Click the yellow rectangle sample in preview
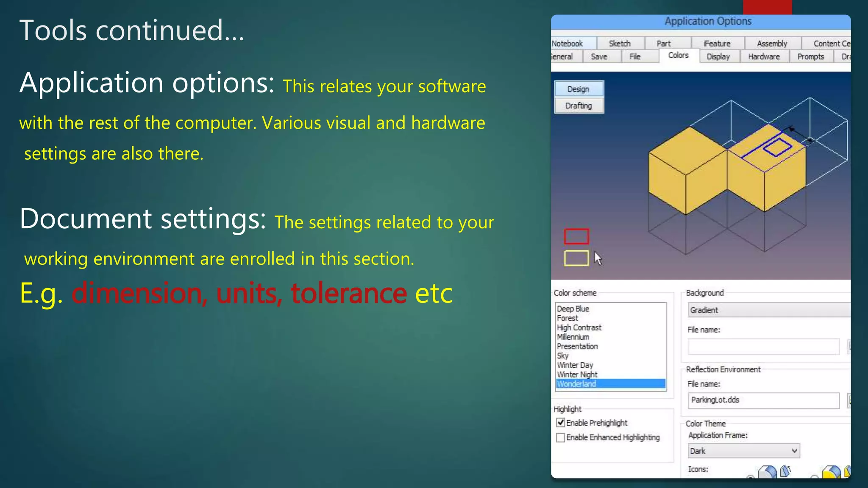 pyautogui.click(x=576, y=258)
